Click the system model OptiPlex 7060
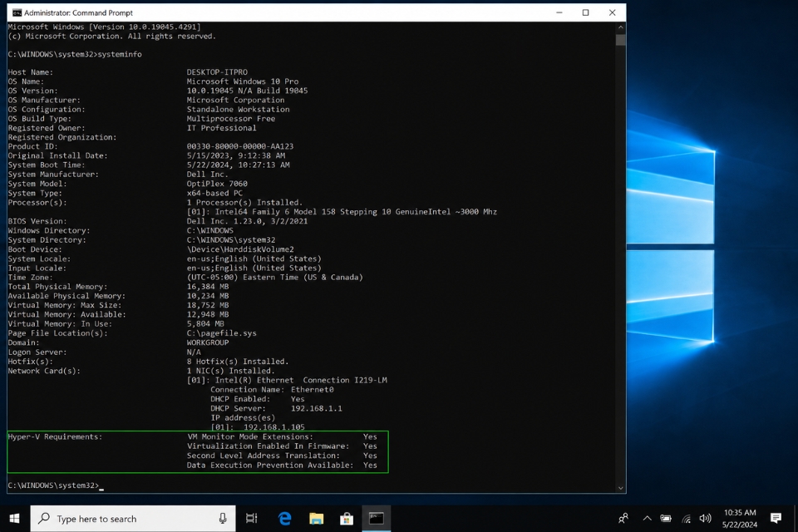 217,184
